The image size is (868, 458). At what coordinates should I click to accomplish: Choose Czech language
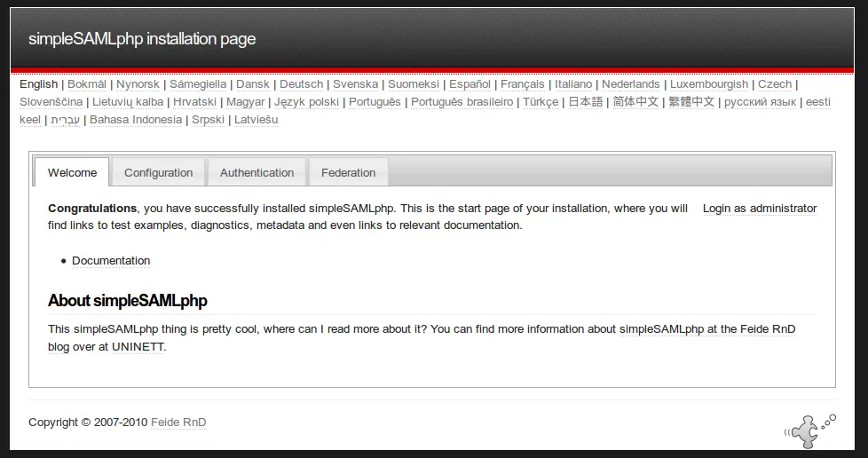pyautogui.click(x=775, y=84)
